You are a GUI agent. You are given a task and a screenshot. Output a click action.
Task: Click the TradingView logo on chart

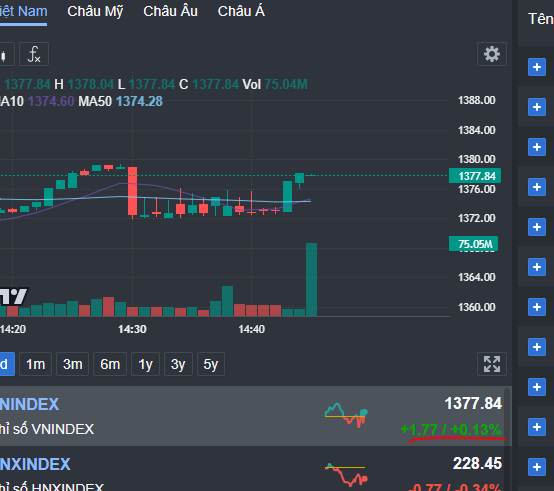(x=13, y=296)
